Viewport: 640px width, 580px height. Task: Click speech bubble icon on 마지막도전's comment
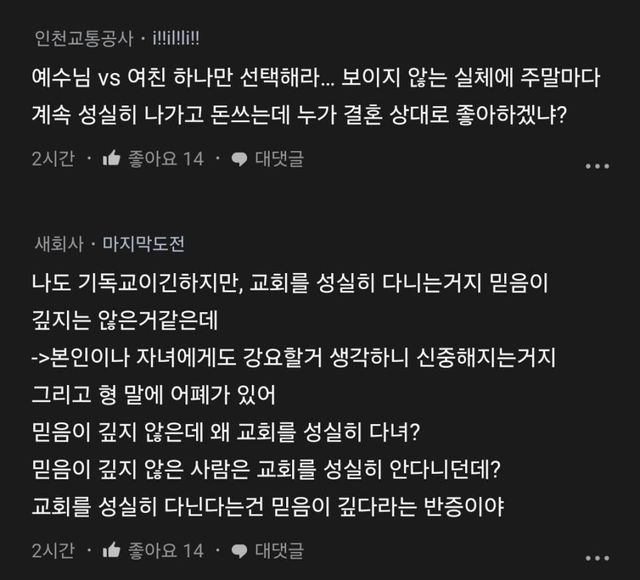239,550
